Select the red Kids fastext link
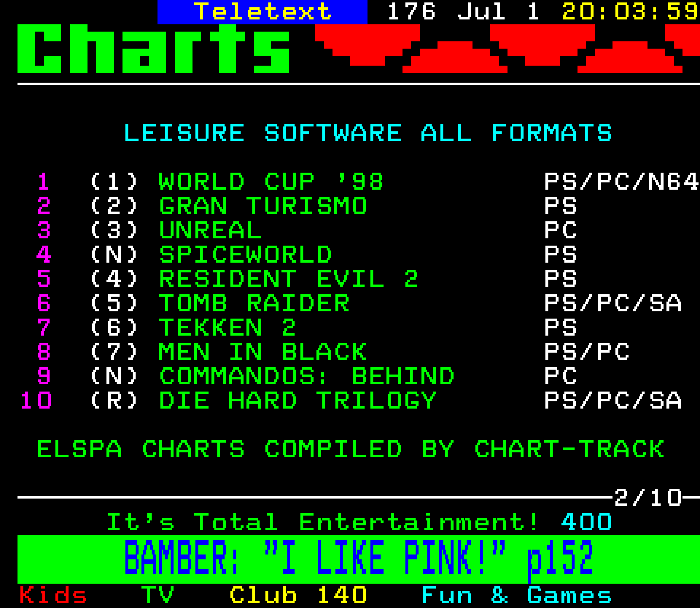Viewport: 700px width, 608px height. [53, 595]
